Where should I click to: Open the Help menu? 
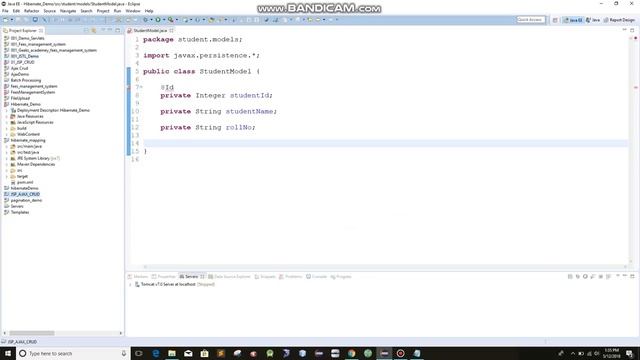coord(149,11)
